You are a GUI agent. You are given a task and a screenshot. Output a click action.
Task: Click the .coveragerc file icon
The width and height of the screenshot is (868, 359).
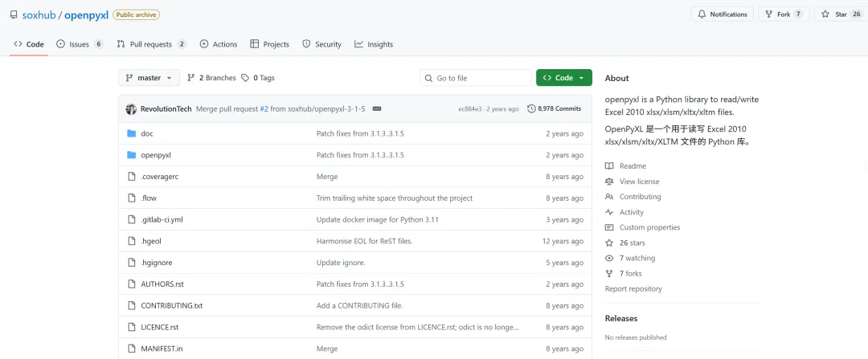(x=131, y=177)
